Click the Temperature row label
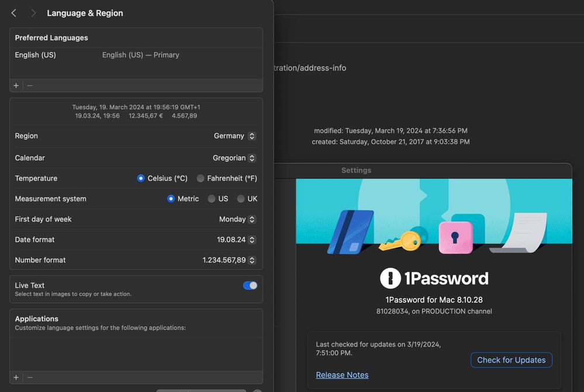Image resolution: width=584 pixels, height=392 pixels. 36,178
